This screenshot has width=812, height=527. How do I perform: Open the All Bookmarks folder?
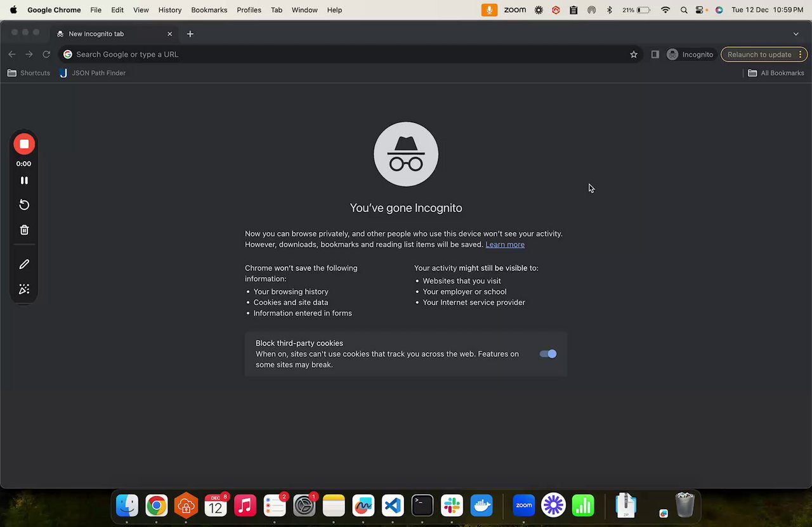click(776, 73)
